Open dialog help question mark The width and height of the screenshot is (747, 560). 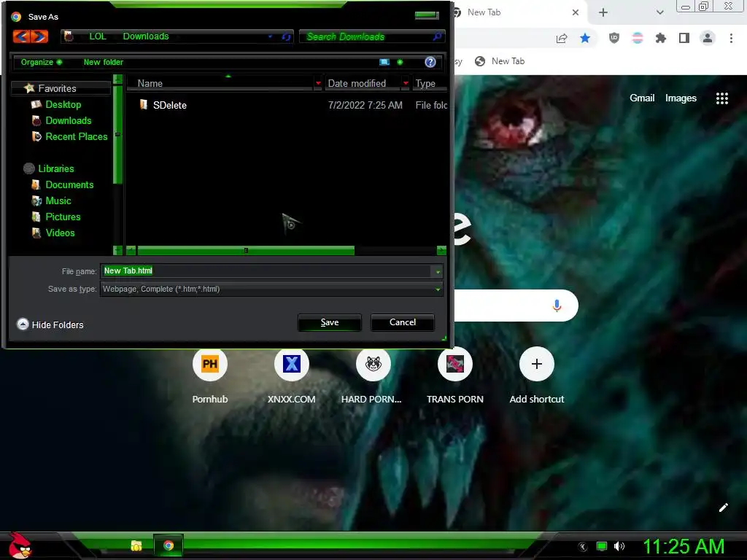click(x=430, y=62)
